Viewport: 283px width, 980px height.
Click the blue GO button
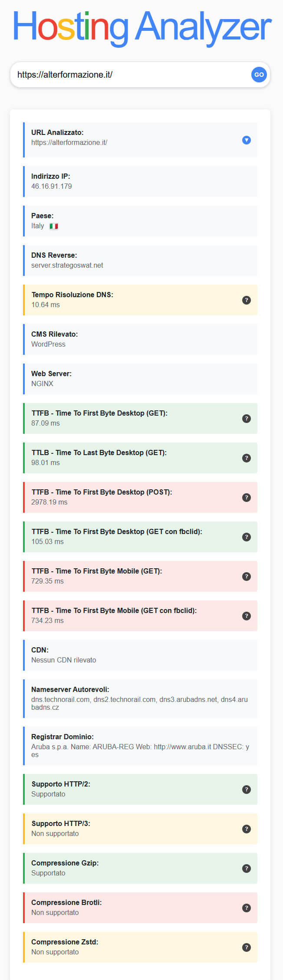[259, 75]
